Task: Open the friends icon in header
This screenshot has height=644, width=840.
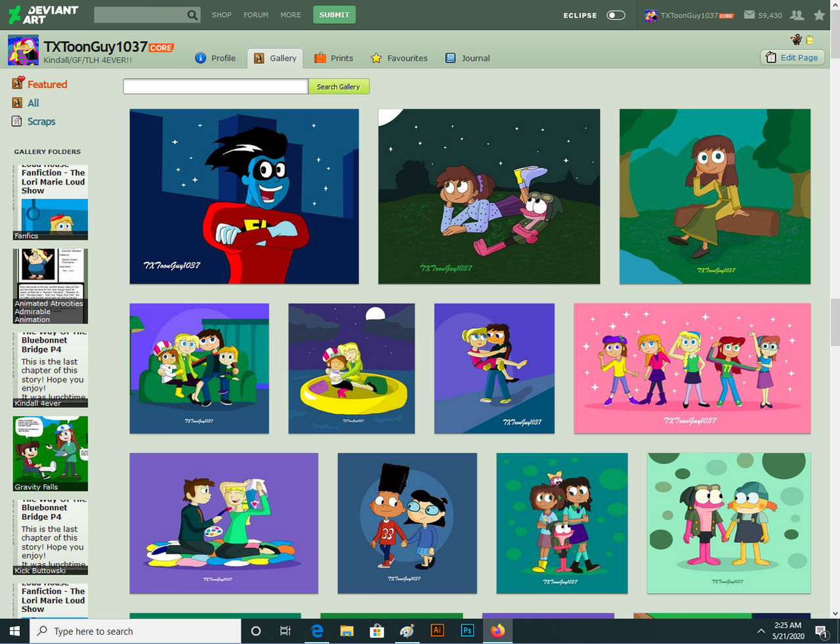Action: pos(797,14)
